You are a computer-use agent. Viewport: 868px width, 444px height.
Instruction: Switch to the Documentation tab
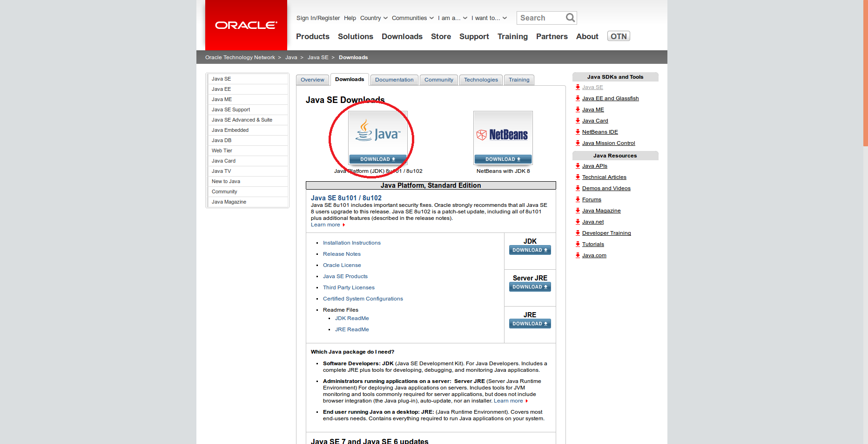point(394,80)
